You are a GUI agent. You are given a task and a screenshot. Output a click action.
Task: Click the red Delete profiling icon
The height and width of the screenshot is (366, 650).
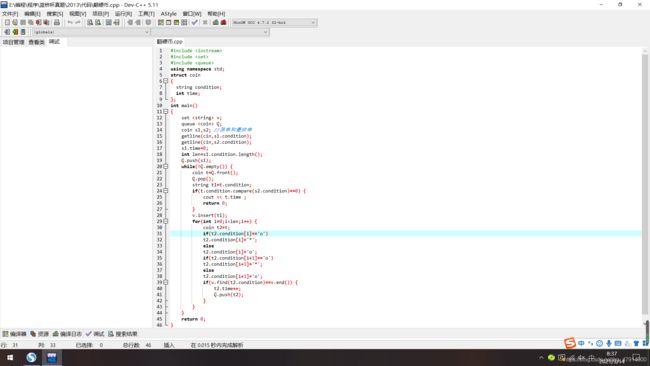pos(223,22)
